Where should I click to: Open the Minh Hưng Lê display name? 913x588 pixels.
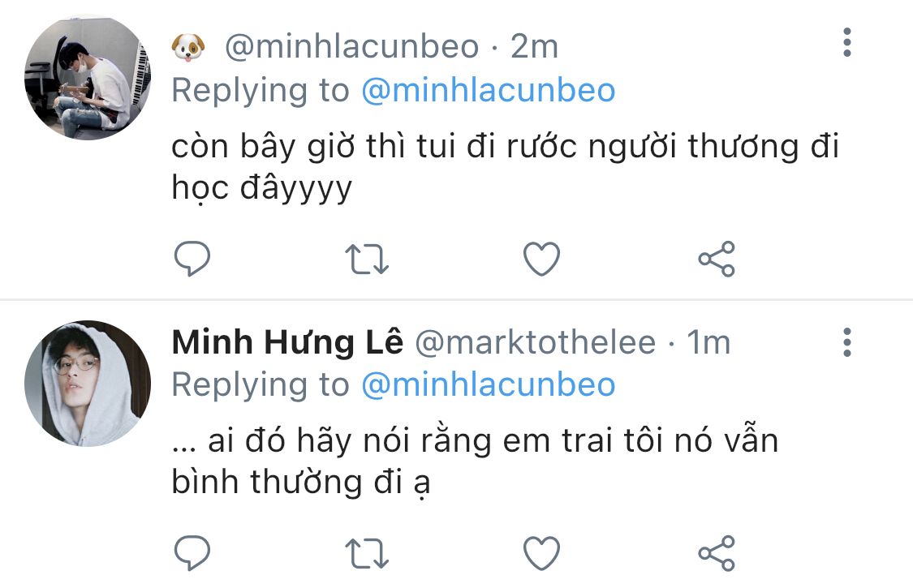(x=287, y=341)
